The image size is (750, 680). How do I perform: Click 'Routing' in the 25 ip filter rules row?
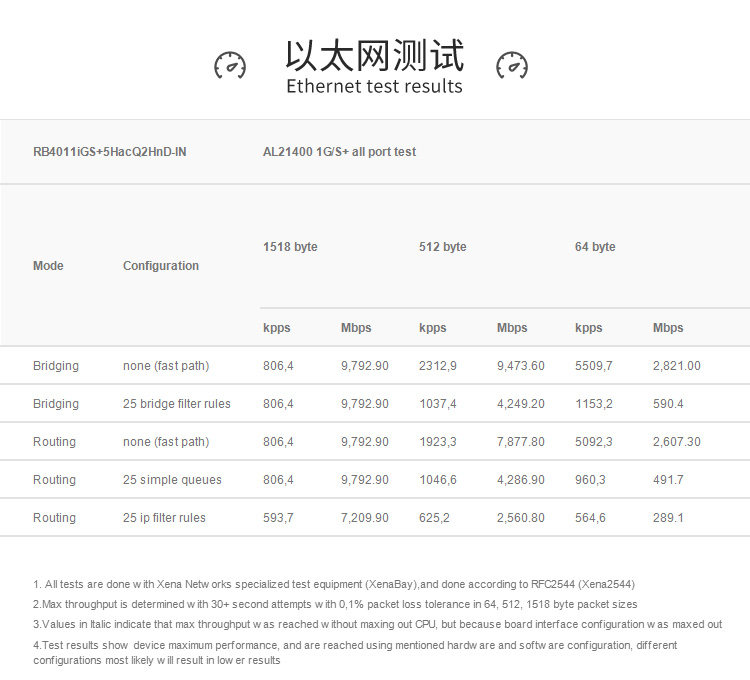click(55, 518)
